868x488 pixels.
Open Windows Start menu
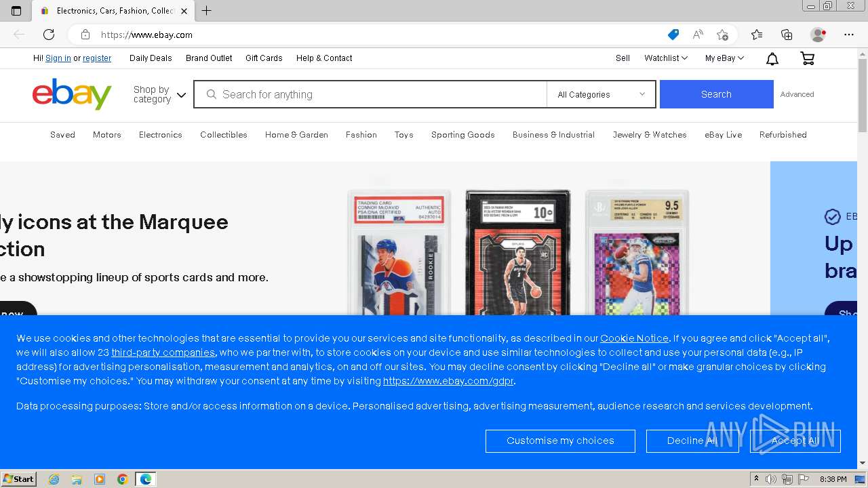(x=19, y=479)
